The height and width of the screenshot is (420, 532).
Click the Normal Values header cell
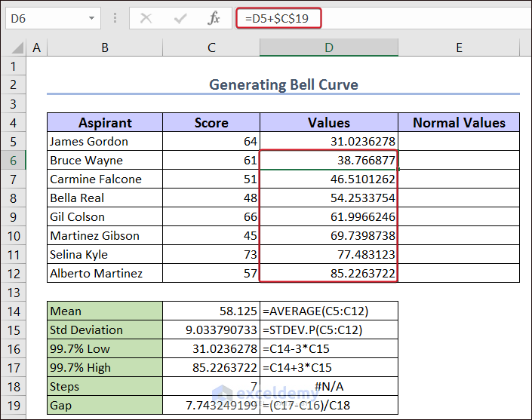[x=459, y=122]
